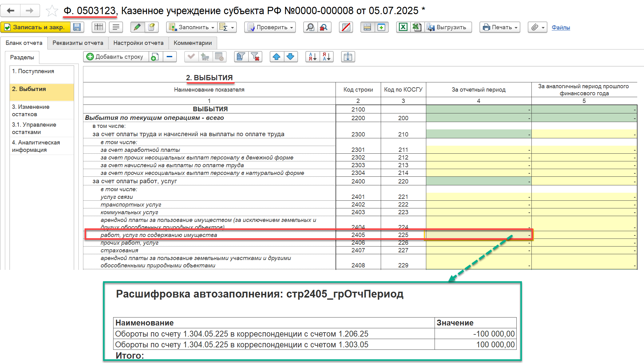
Task: Open the Комментарии tab
Action: [x=193, y=43]
